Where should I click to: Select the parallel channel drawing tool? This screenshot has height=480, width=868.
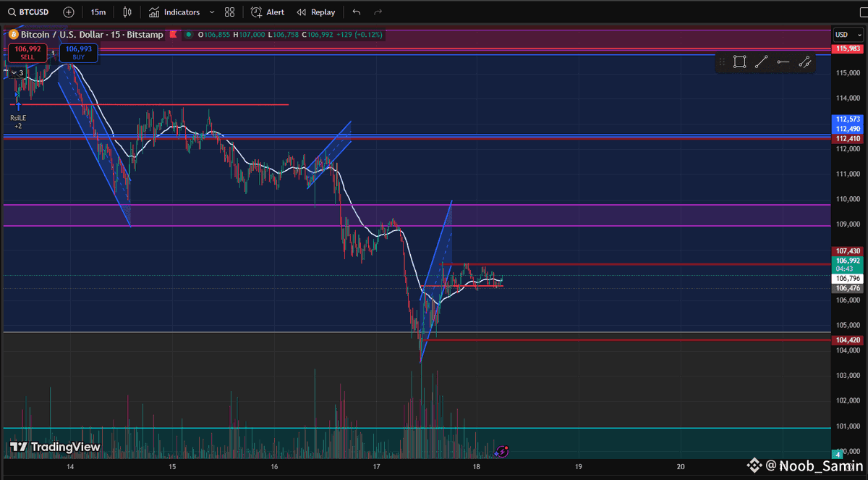pos(804,62)
